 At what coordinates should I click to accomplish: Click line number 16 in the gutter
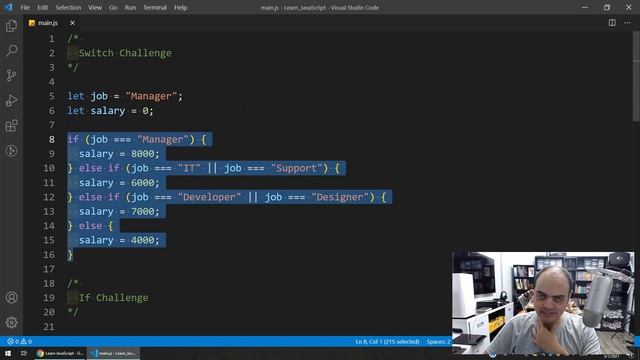(49, 255)
